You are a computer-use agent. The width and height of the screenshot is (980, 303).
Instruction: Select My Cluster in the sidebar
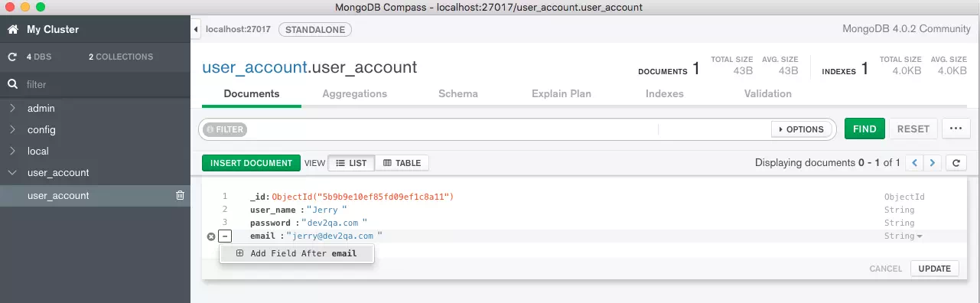(53, 30)
